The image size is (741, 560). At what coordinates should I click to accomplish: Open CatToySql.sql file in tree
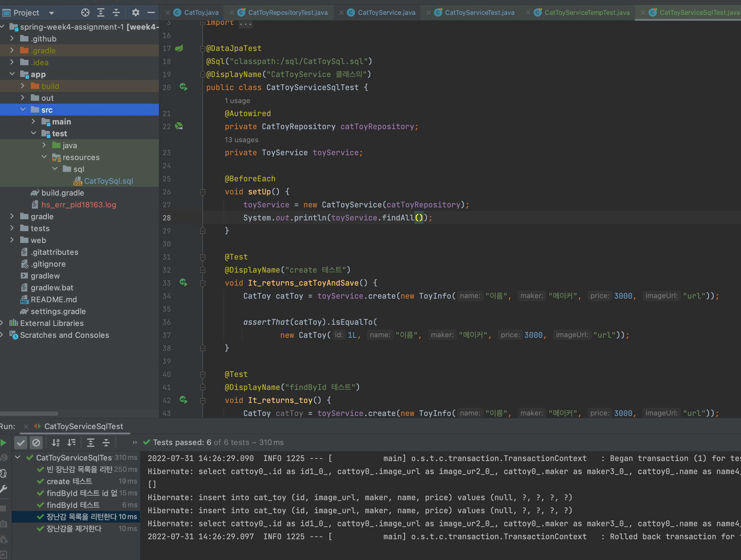108,181
